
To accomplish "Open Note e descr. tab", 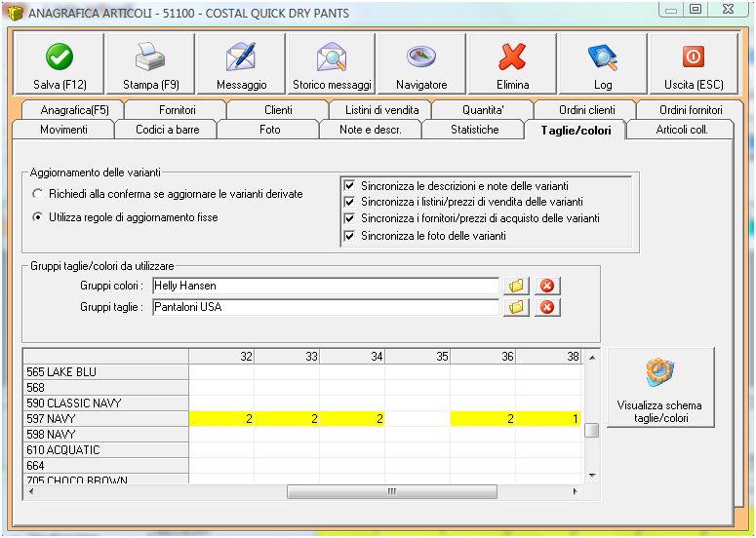I will pos(371,130).
